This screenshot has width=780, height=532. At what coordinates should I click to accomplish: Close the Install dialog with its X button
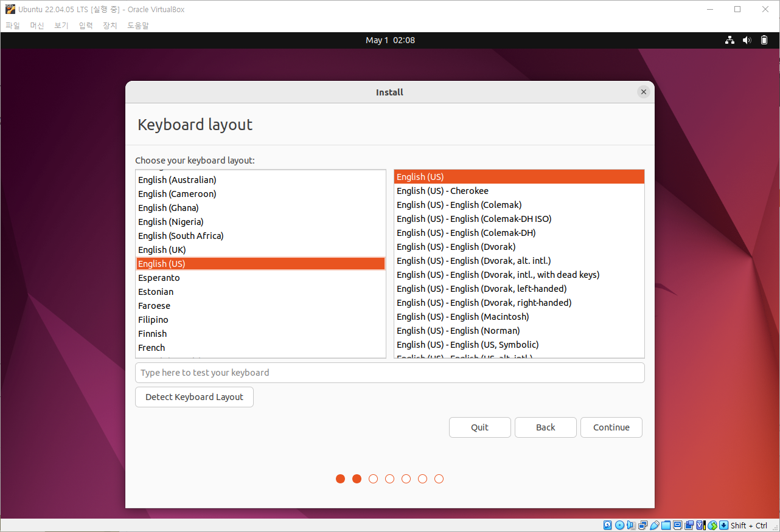coord(643,92)
